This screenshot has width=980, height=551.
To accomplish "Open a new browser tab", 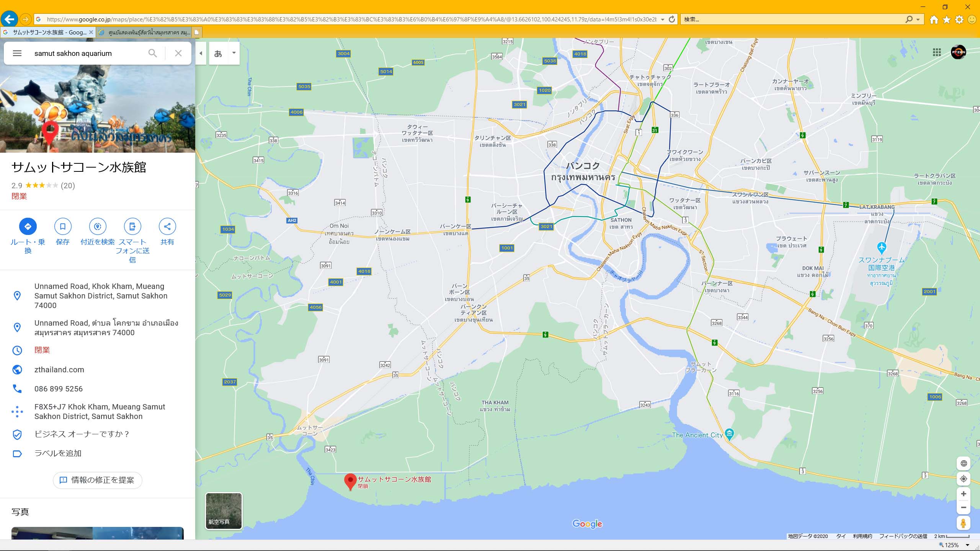I will 197,33.
